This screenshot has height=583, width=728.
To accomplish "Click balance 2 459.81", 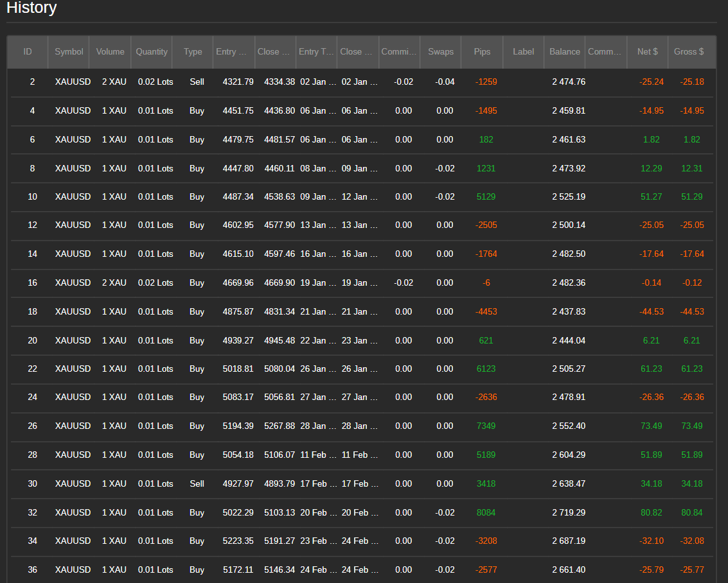I will (x=569, y=111).
